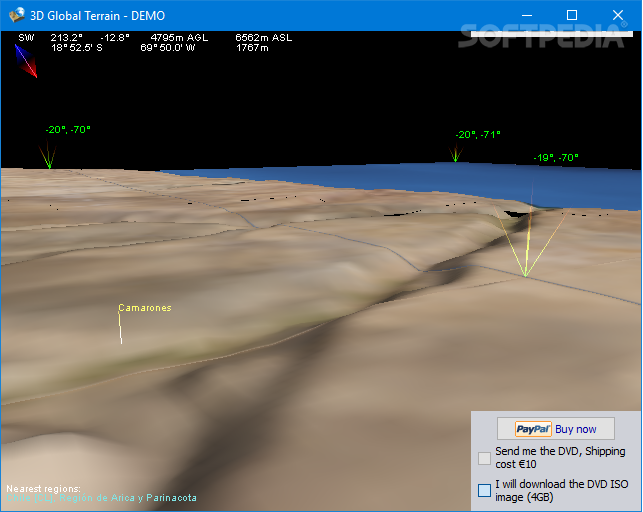Image resolution: width=643 pixels, height=512 pixels.
Task: Click the SW direction indicator text
Action: [x=26, y=38]
